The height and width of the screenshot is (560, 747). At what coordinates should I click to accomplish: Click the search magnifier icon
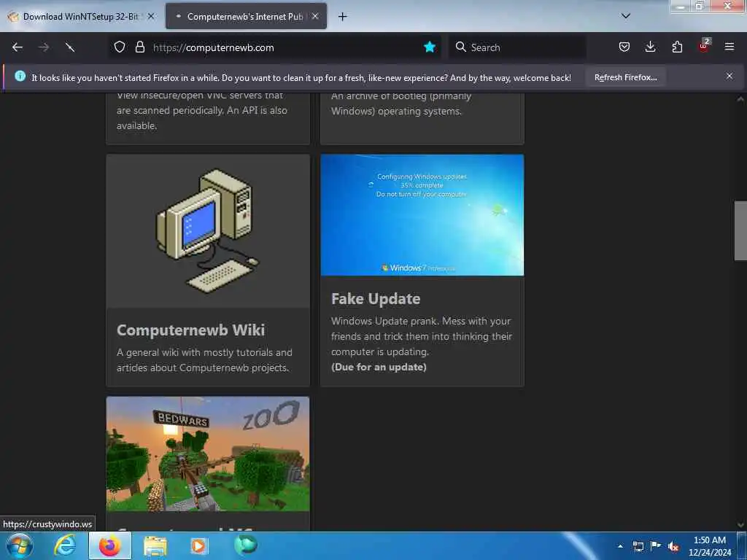click(x=461, y=47)
